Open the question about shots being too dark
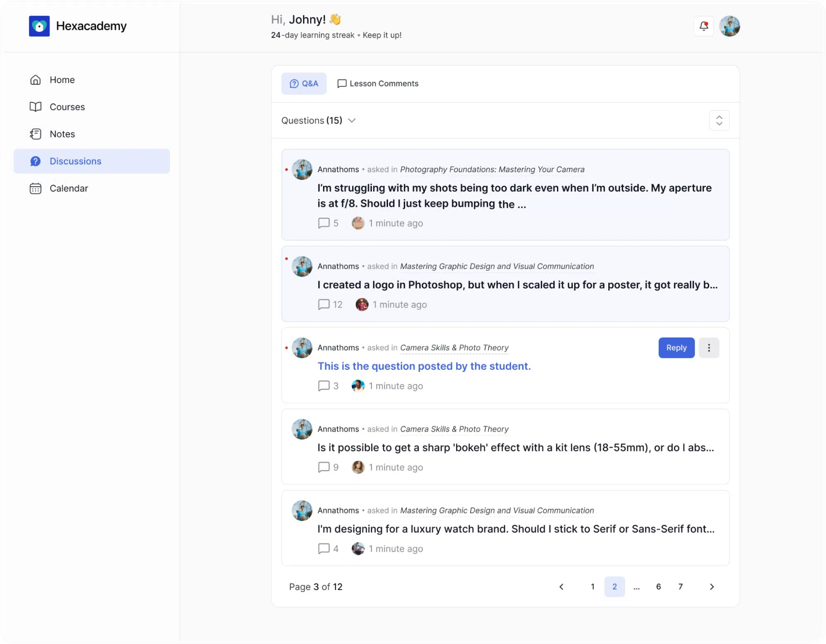826x644 pixels. pyautogui.click(x=514, y=196)
